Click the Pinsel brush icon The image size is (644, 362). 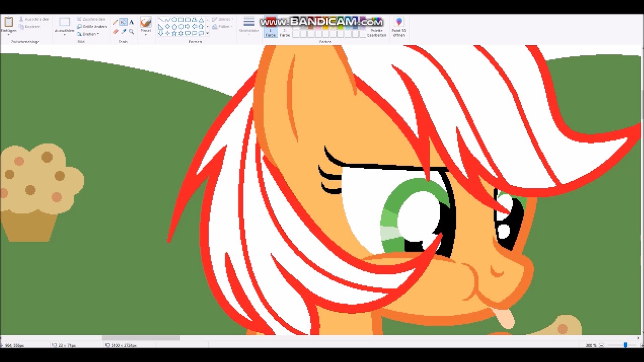click(146, 22)
